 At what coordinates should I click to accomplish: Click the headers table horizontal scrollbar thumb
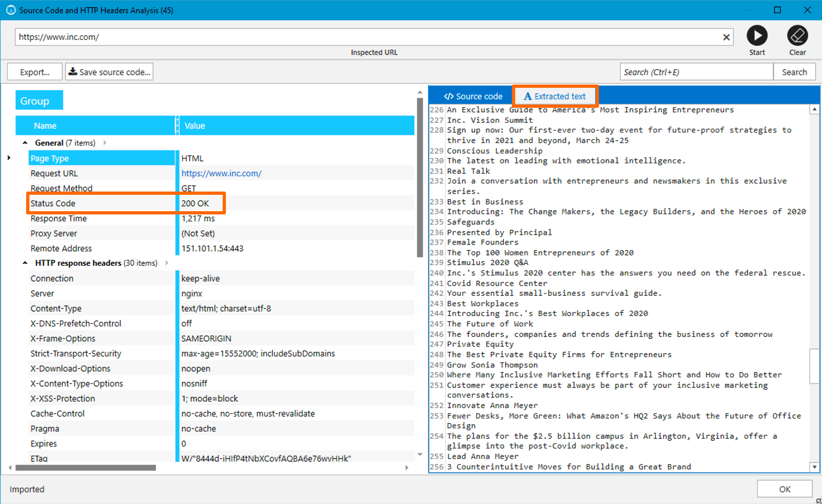pos(85,468)
